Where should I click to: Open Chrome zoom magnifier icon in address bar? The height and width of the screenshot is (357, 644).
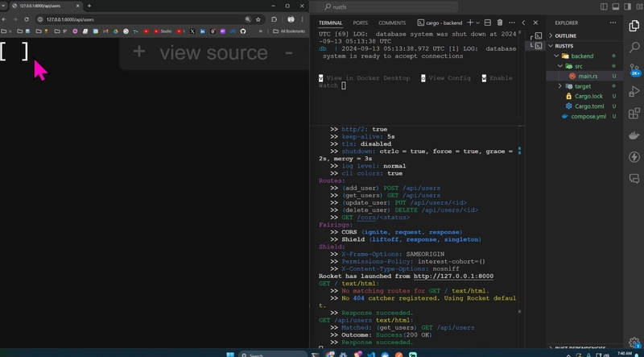click(248, 19)
